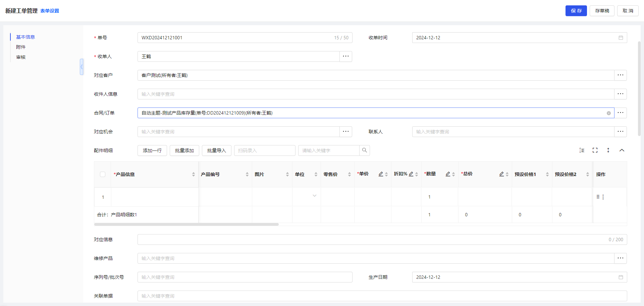The image size is (644, 306).
Task: Click the edit pencil in 数量 column header
Action: click(x=448, y=174)
